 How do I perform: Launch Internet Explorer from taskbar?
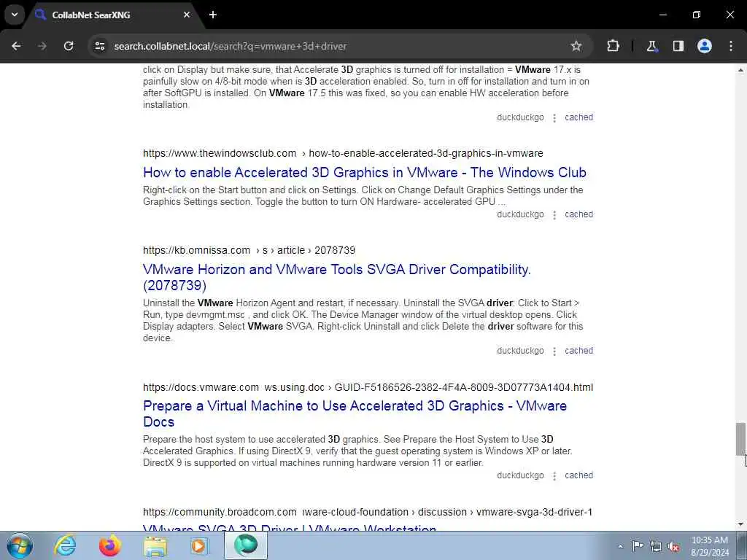(65, 545)
